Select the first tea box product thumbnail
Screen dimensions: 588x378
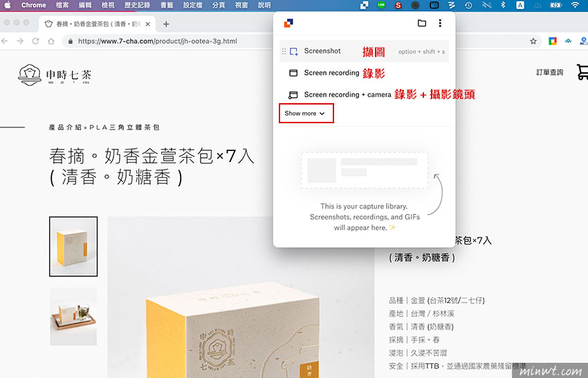pyautogui.click(x=73, y=246)
